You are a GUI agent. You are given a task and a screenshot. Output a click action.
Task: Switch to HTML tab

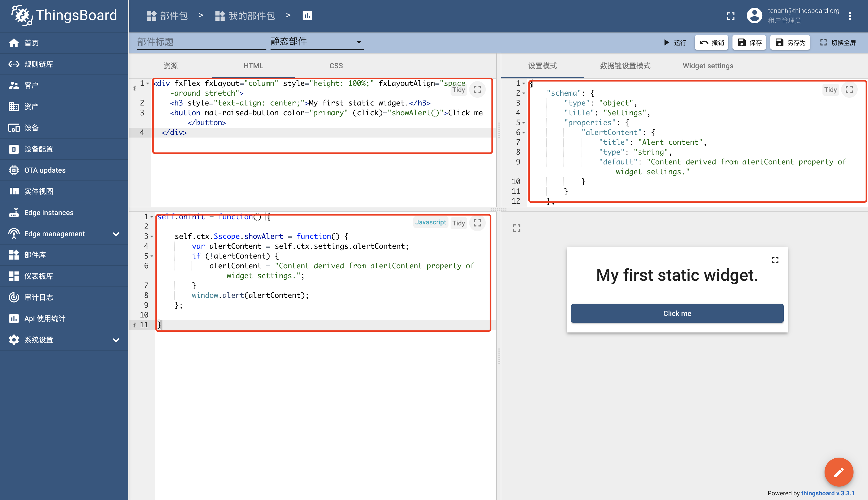[x=253, y=66]
